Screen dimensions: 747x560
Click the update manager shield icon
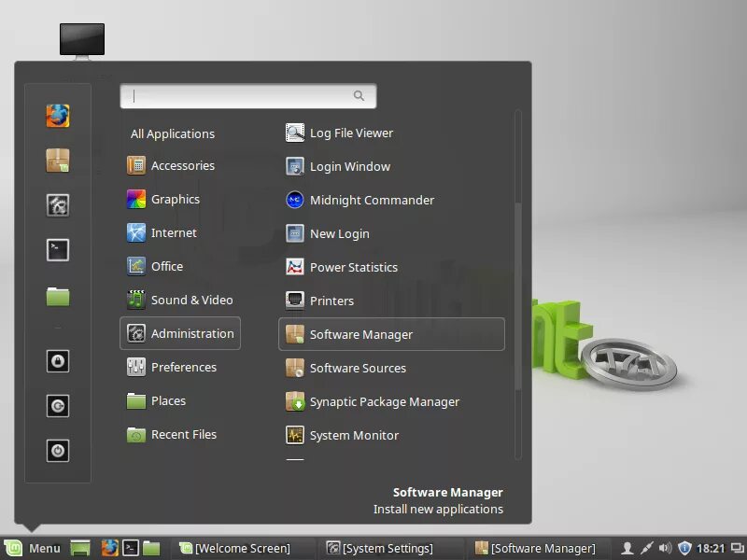[684, 548]
